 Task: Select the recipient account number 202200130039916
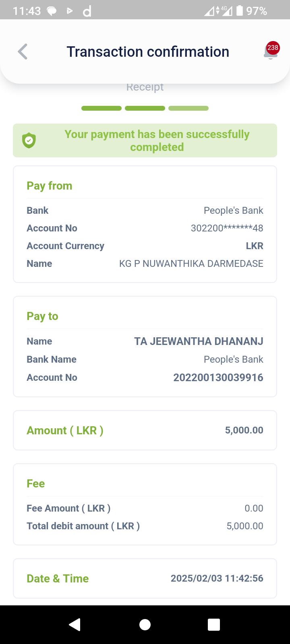click(x=218, y=378)
